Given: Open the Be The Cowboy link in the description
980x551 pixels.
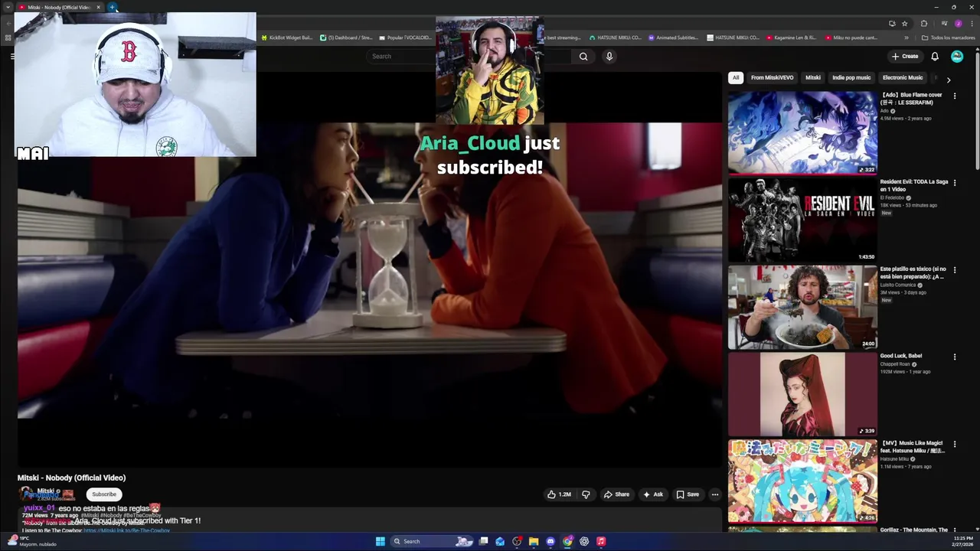Looking at the screenshot, I should [126, 530].
